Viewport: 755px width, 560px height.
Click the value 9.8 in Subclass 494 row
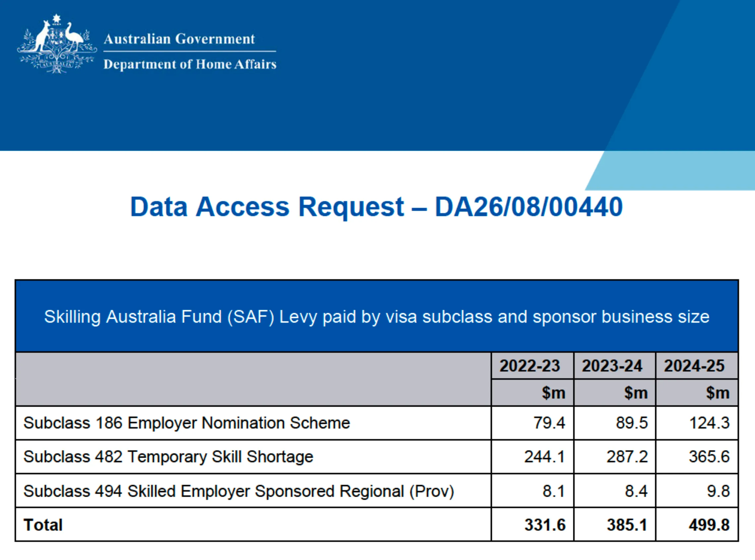coord(719,491)
